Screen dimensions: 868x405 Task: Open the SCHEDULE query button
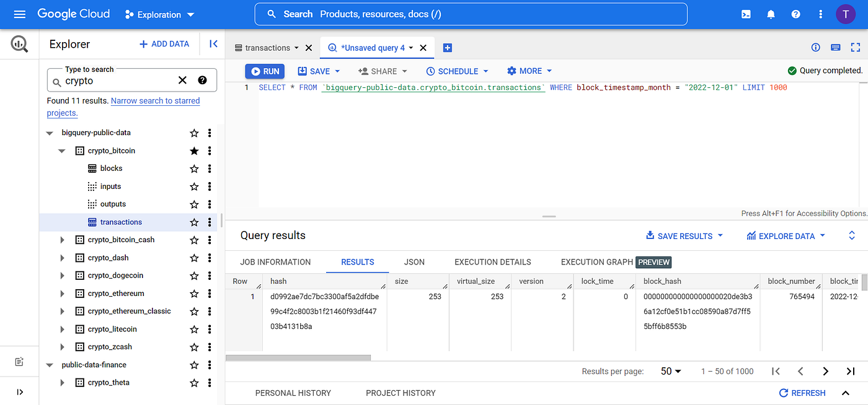pos(458,71)
